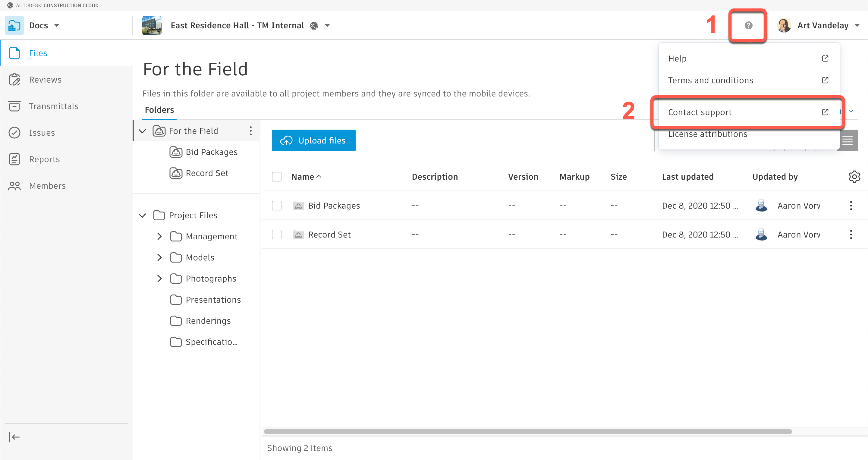
Task: Open the Reviews section in the sidebar
Action: (x=45, y=80)
